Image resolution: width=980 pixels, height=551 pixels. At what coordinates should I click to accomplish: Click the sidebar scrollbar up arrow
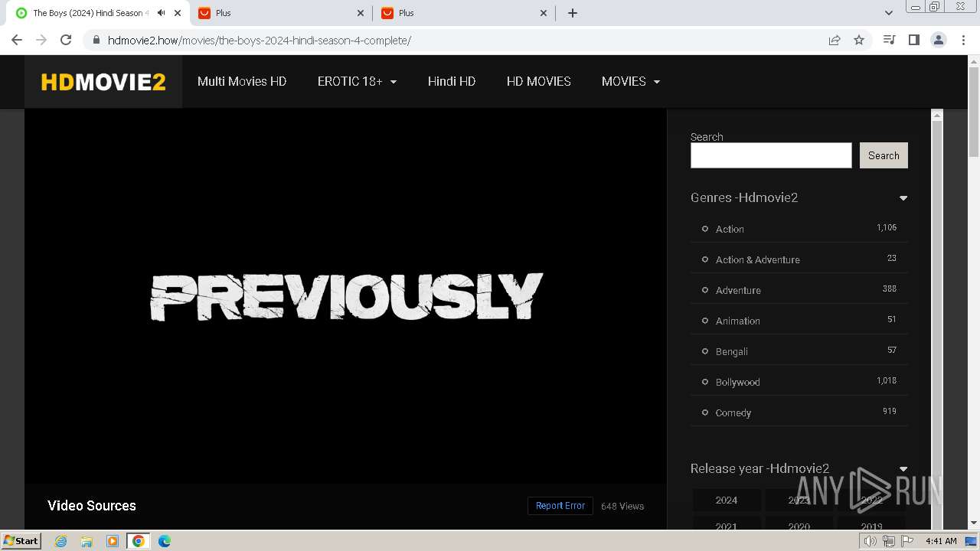coord(936,115)
